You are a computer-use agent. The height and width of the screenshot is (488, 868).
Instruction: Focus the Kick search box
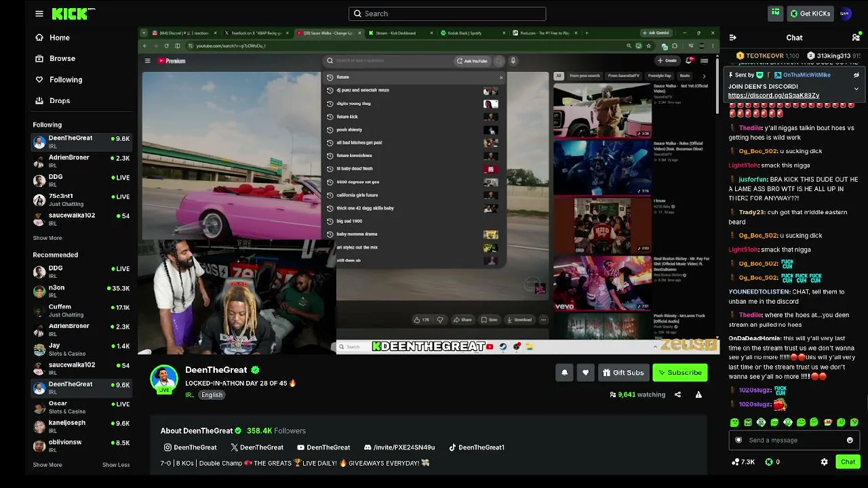tap(447, 14)
